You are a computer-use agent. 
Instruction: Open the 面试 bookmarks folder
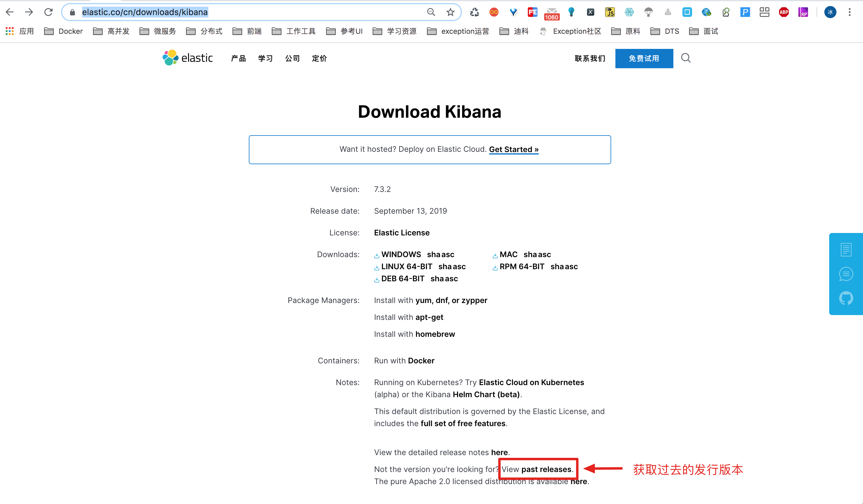(704, 31)
